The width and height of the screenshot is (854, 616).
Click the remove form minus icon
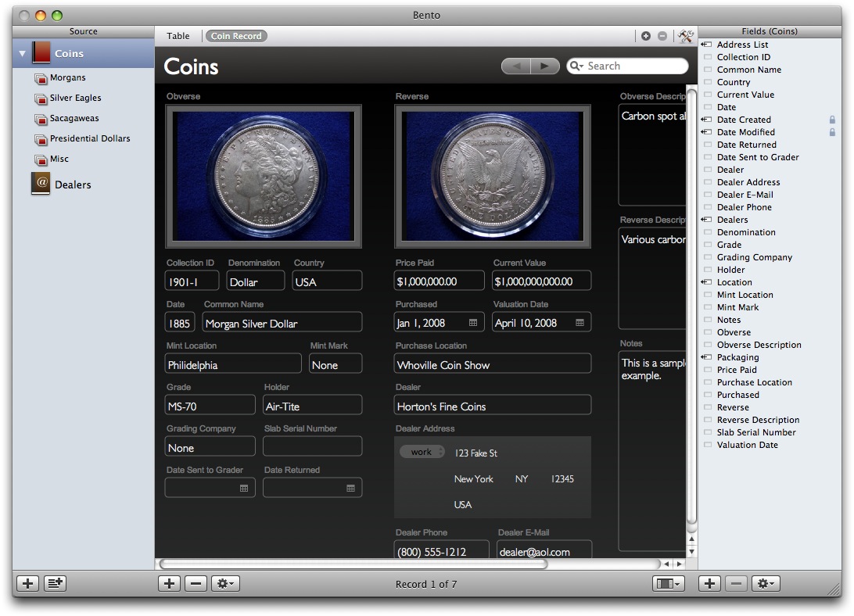pos(662,36)
